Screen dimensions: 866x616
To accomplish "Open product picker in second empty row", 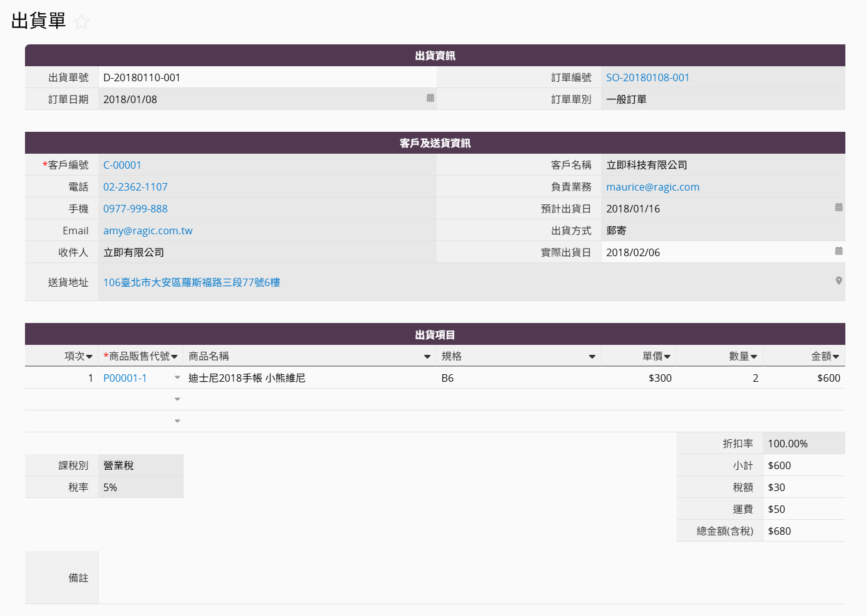I will tap(177, 421).
